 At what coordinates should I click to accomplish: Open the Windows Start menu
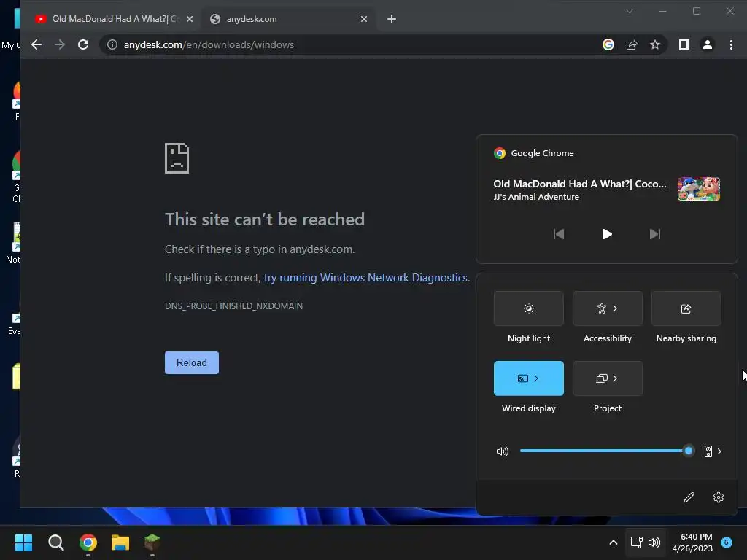click(23, 542)
